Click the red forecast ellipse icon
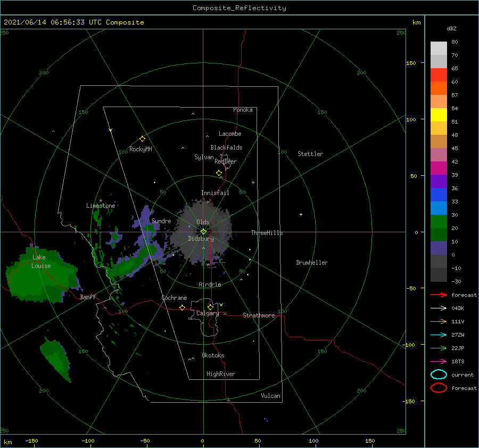 click(439, 388)
